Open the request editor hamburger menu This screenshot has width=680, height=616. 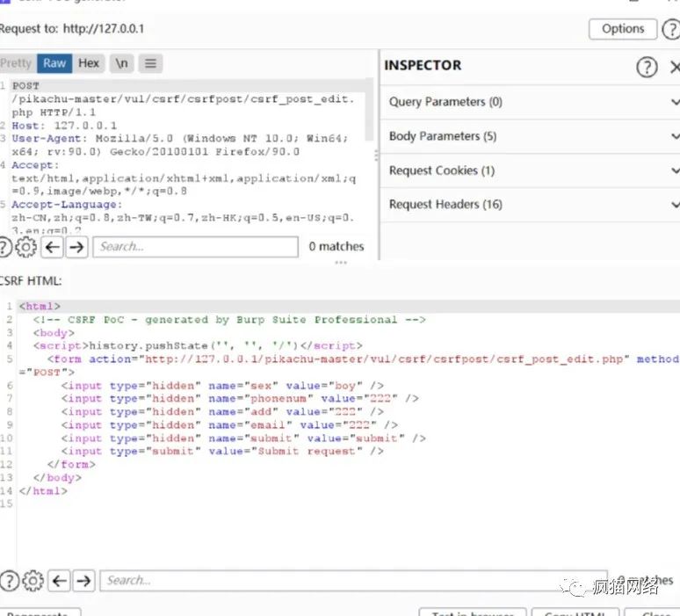pos(150,63)
